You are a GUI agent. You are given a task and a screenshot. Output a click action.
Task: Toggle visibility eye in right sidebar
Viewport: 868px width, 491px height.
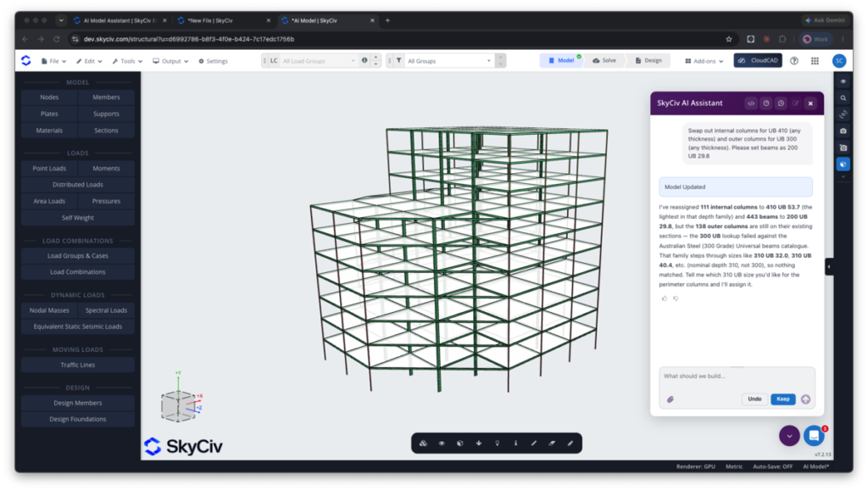click(843, 81)
